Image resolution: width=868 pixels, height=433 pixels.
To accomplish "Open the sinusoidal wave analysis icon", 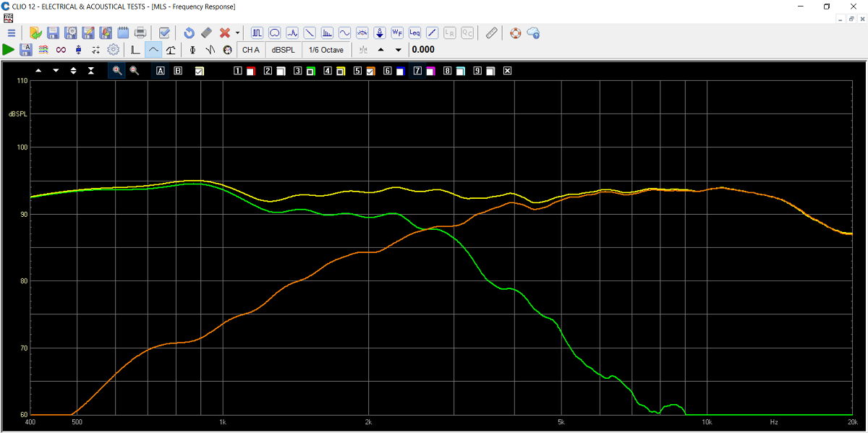I will (345, 33).
